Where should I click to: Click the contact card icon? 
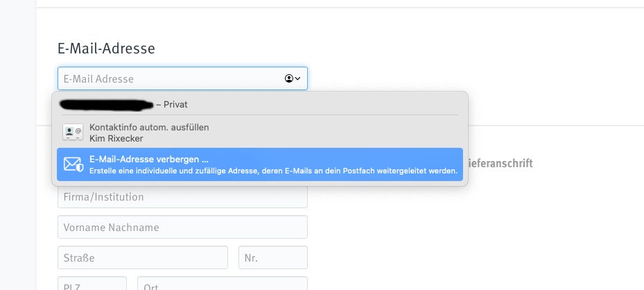pyautogui.click(x=73, y=133)
